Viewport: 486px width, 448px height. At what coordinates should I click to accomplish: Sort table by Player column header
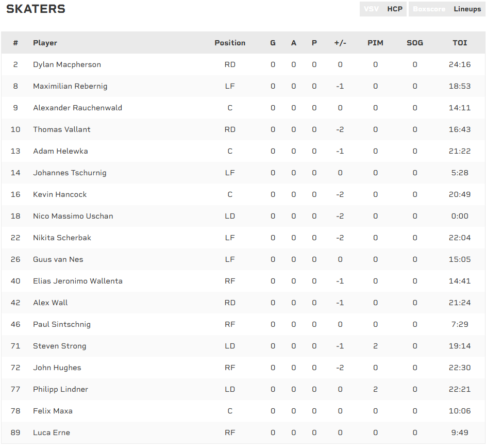click(45, 43)
